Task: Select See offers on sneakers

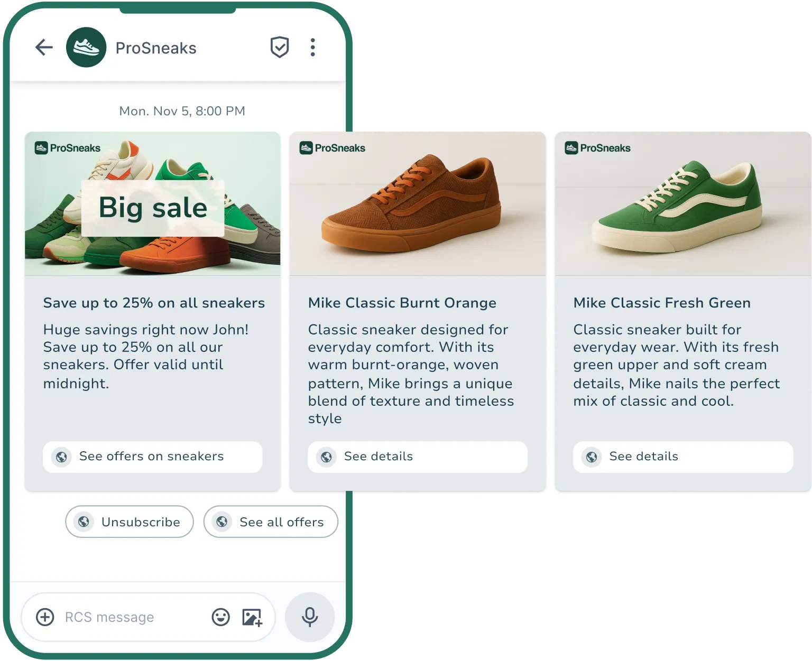Action: (152, 457)
